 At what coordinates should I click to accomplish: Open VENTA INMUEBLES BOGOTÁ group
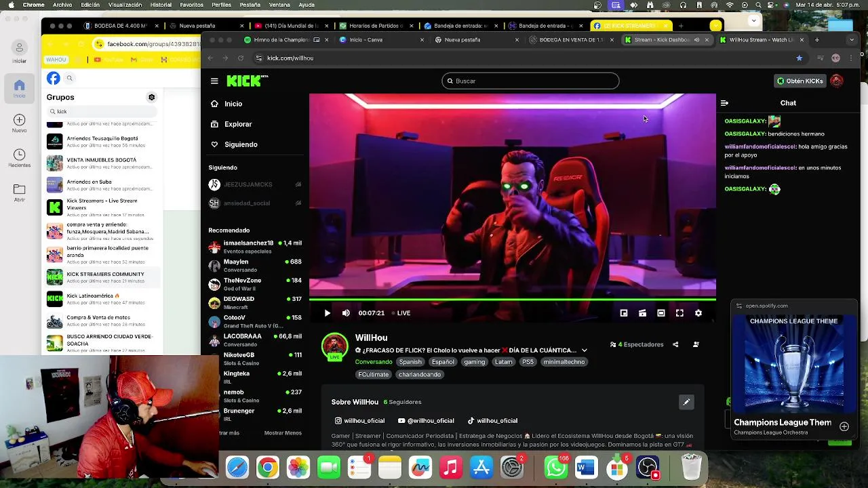coord(102,163)
